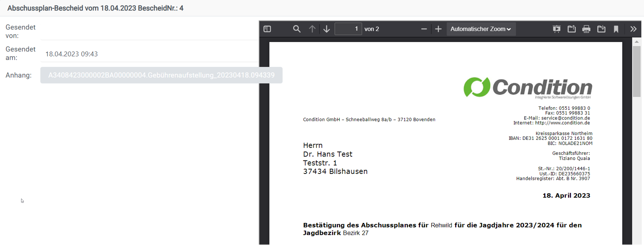Viewport: 644px width, 245px height.
Task: Click the PDF vertical scrollbar thumb
Action: tap(637, 71)
